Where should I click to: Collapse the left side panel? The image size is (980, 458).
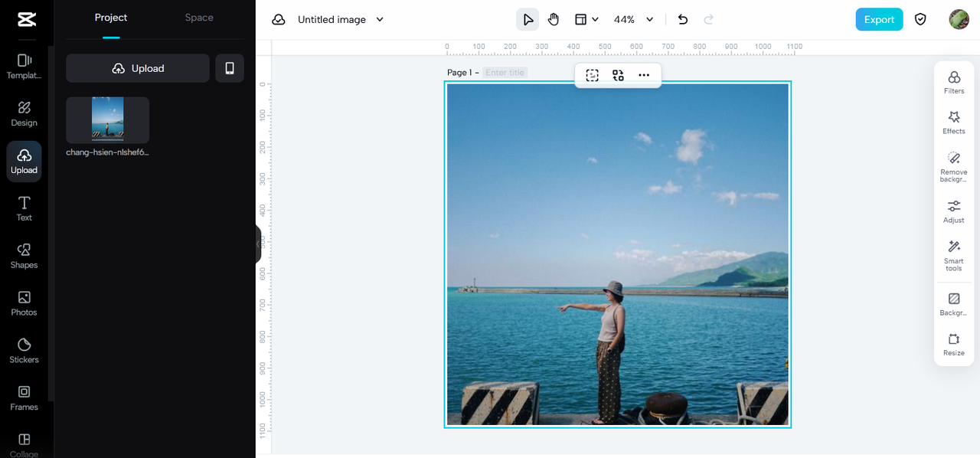[x=258, y=244]
